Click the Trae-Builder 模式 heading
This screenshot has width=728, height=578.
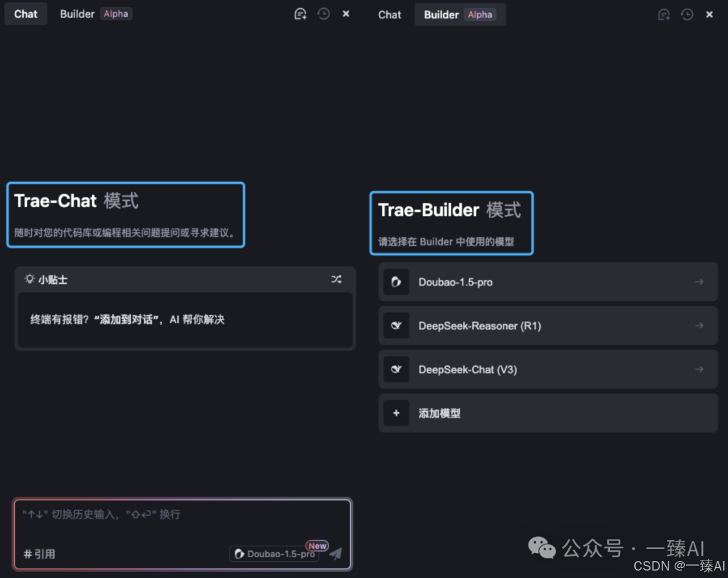[450, 210]
